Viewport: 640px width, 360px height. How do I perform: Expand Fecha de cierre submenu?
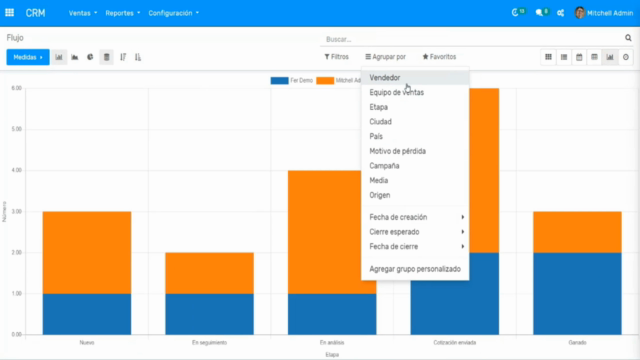415,247
